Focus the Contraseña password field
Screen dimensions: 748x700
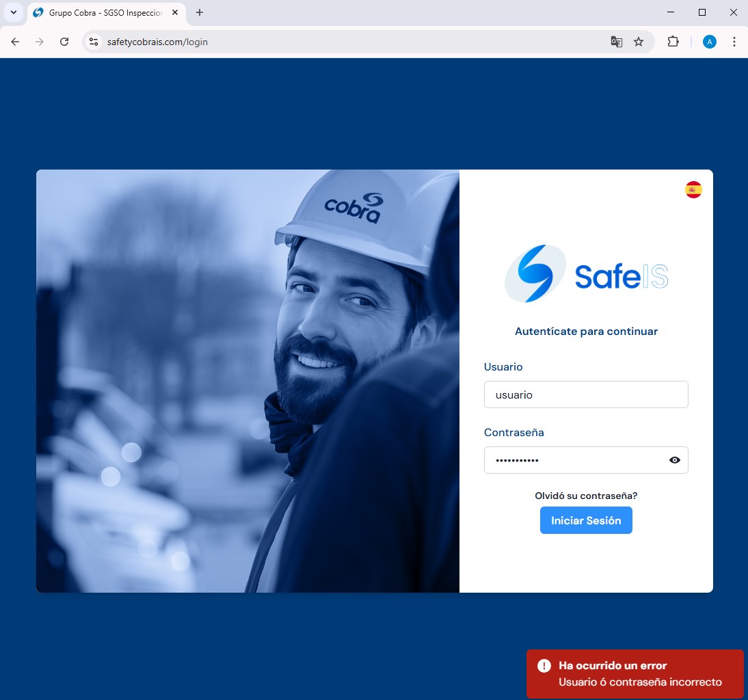pos(586,460)
